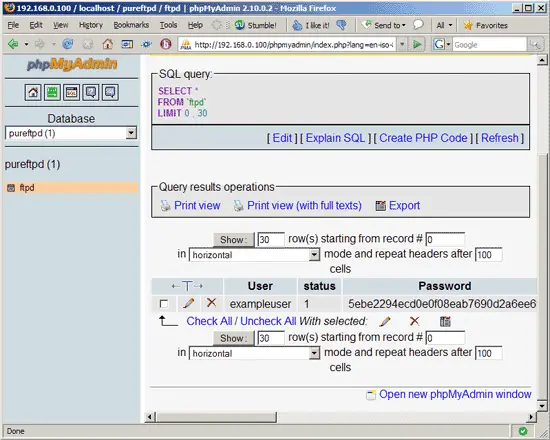The image size is (550, 440).
Task: Click the upper Show button
Action: click(233, 240)
